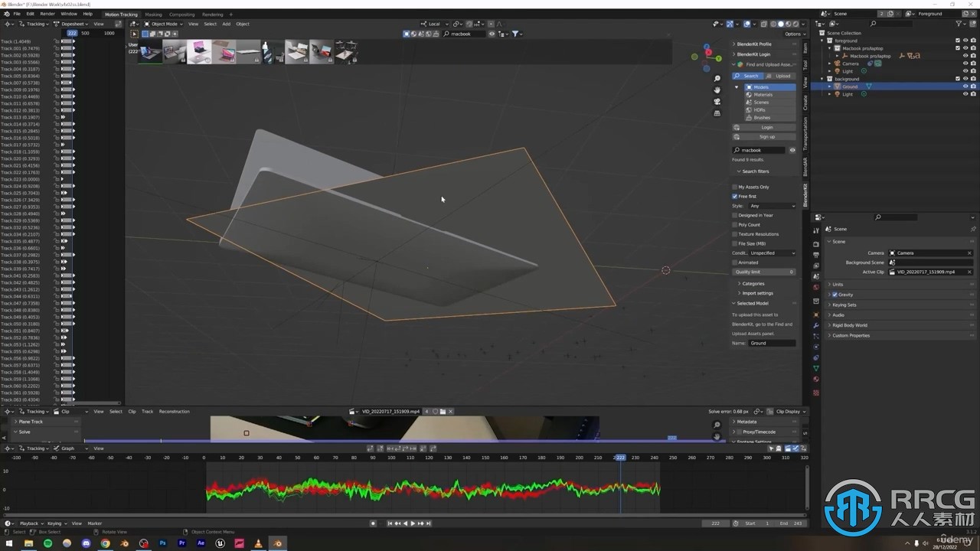Select the BlendAR sidebar tab
The width and height of the screenshot is (980, 551).
click(805, 167)
